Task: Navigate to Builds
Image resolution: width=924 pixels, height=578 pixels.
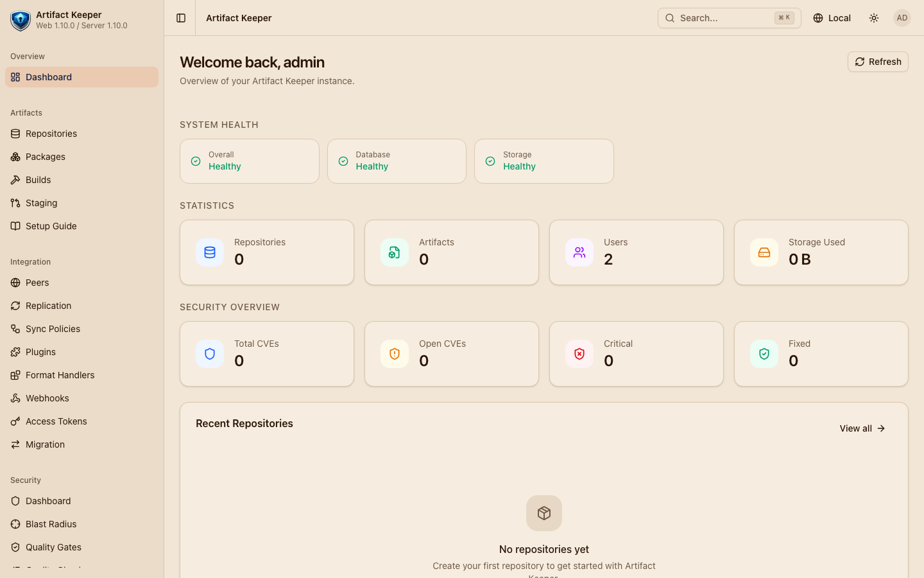Action: (81, 180)
